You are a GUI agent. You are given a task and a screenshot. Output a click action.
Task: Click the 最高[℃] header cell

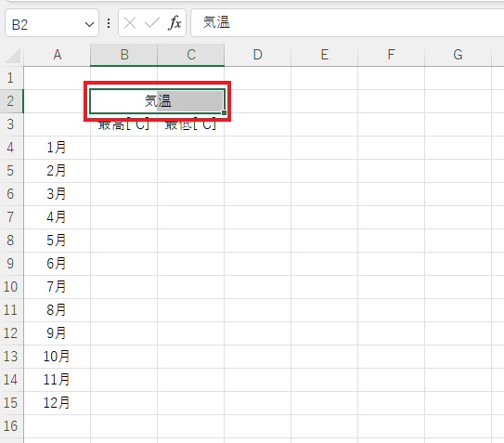point(123,124)
